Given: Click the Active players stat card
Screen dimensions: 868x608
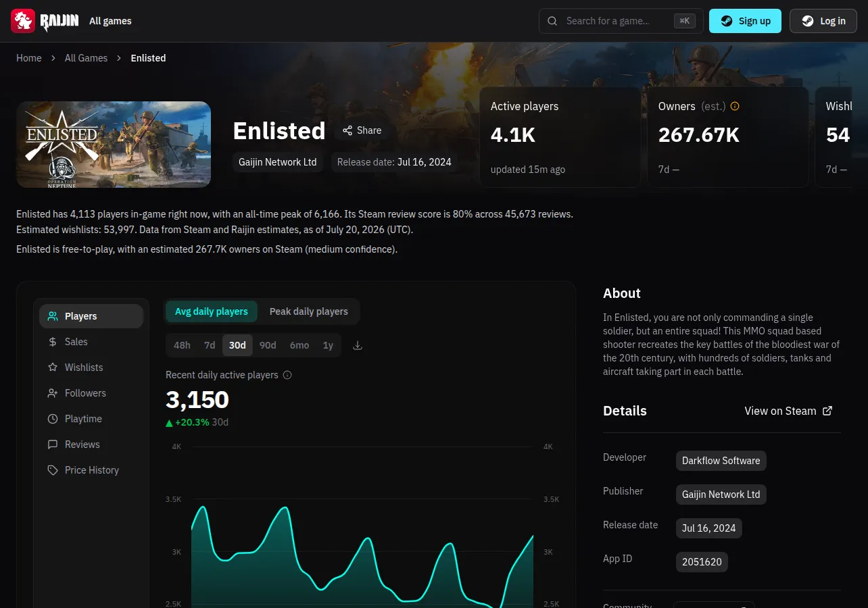Looking at the screenshot, I should (x=560, y=137).
